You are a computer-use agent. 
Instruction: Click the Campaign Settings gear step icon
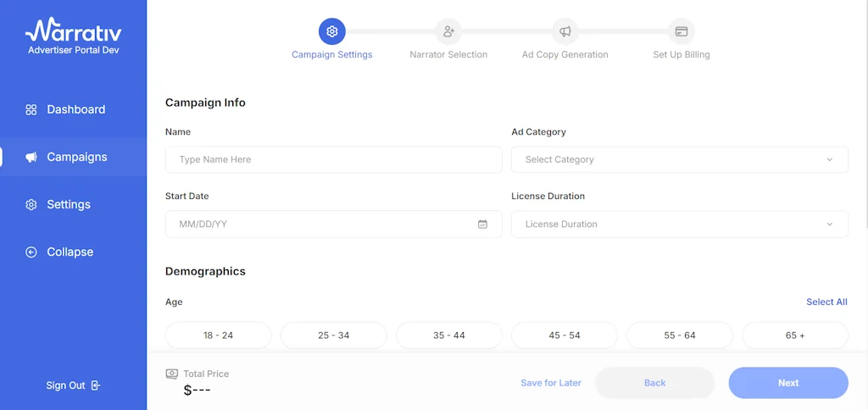332,31
